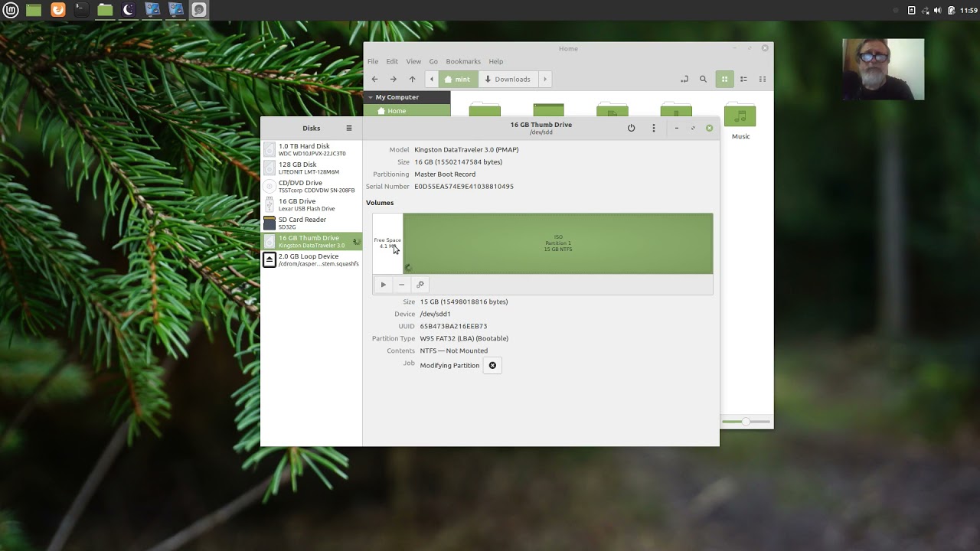Toggle location entry in file manager
Viewport: 980px width, 551px height.
(x=684, y=79)
